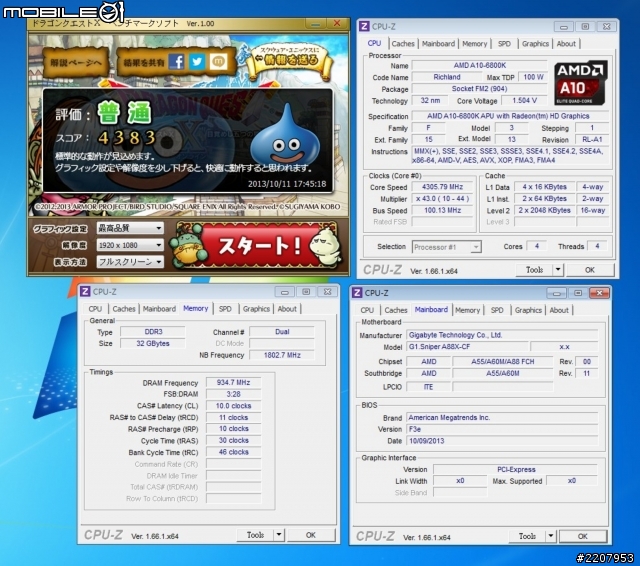Viewport: 640px width, 566px height.
Task: Click the BIOS version F3e field
Action: click(x=502, y=429)
